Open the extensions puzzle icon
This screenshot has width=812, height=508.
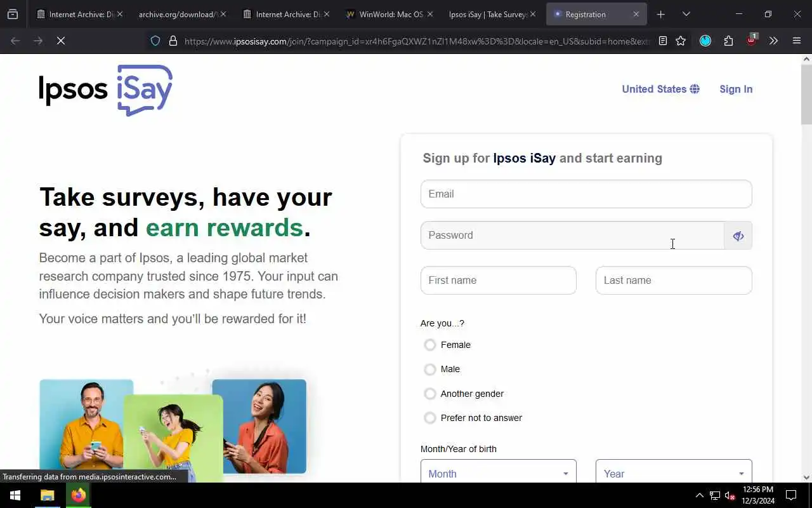[x=728, y=41]
